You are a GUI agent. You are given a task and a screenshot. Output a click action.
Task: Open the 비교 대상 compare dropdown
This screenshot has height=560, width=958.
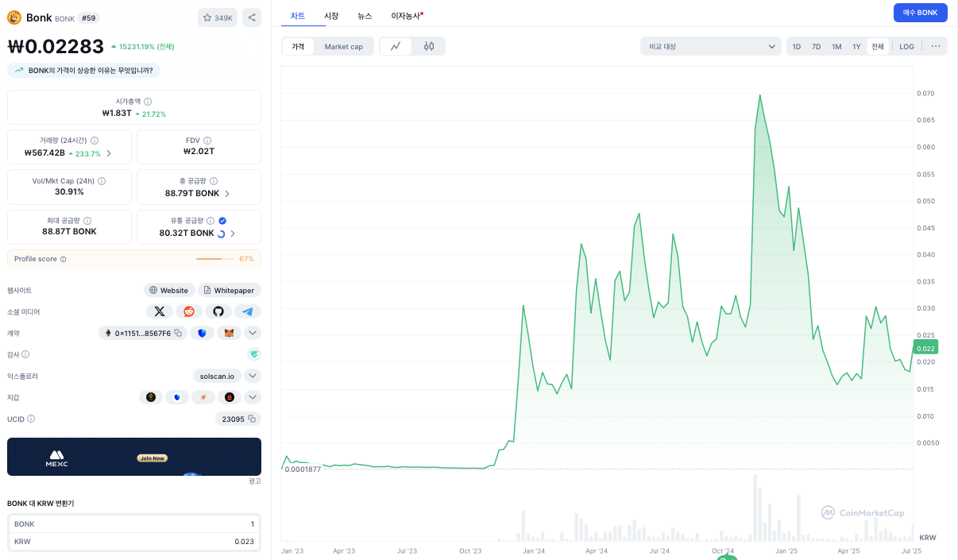coord(711,47)
